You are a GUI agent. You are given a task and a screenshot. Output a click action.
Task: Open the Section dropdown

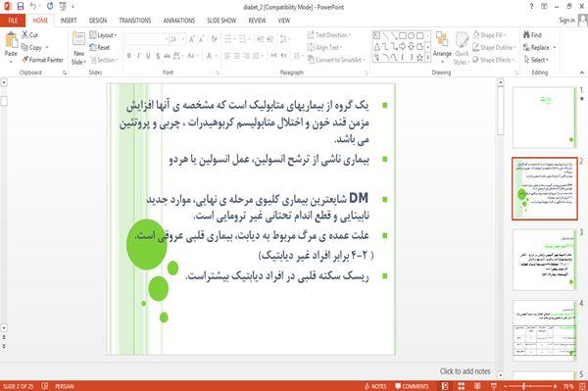coord(104,60)
